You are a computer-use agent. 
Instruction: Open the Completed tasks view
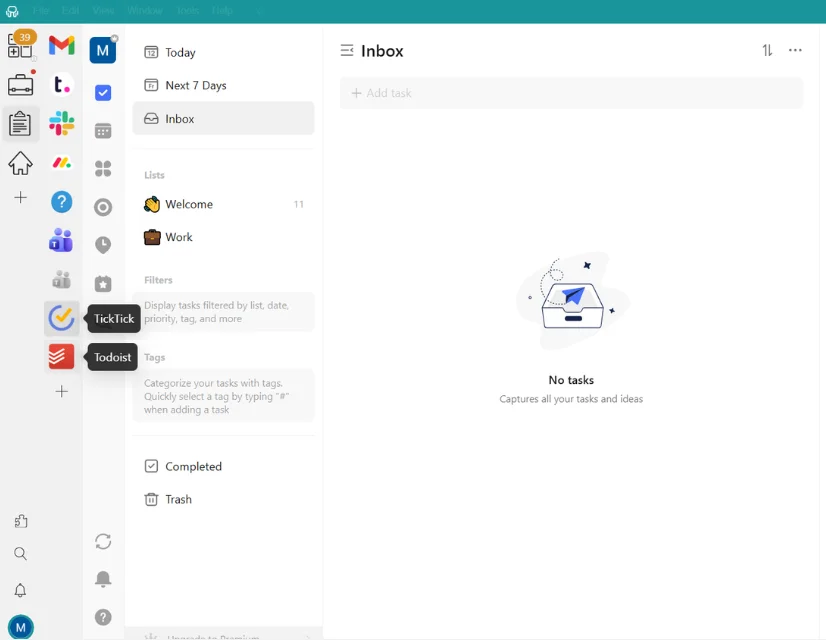223,466
